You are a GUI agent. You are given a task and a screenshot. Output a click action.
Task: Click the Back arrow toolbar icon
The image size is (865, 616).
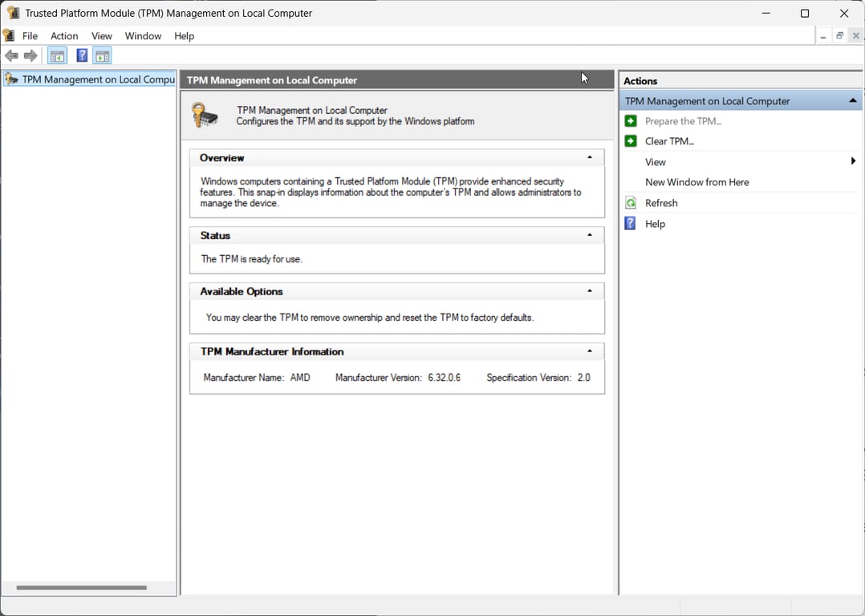click(11, 55)
